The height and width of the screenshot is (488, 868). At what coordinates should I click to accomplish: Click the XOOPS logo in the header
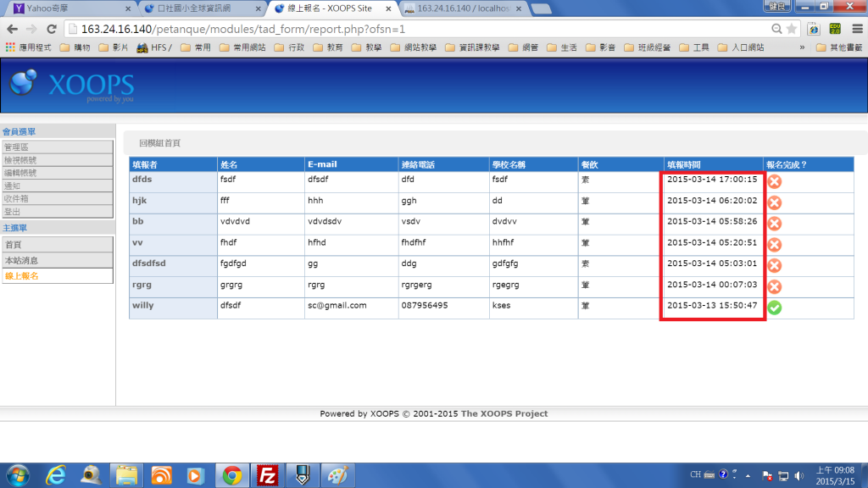coord(72,86)
